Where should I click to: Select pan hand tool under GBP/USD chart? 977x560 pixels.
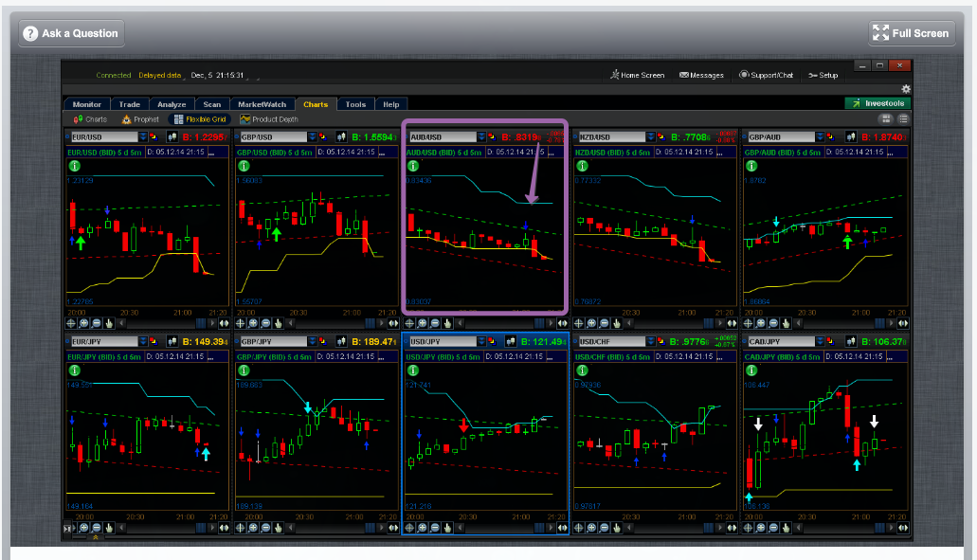(x=279, y=323)
